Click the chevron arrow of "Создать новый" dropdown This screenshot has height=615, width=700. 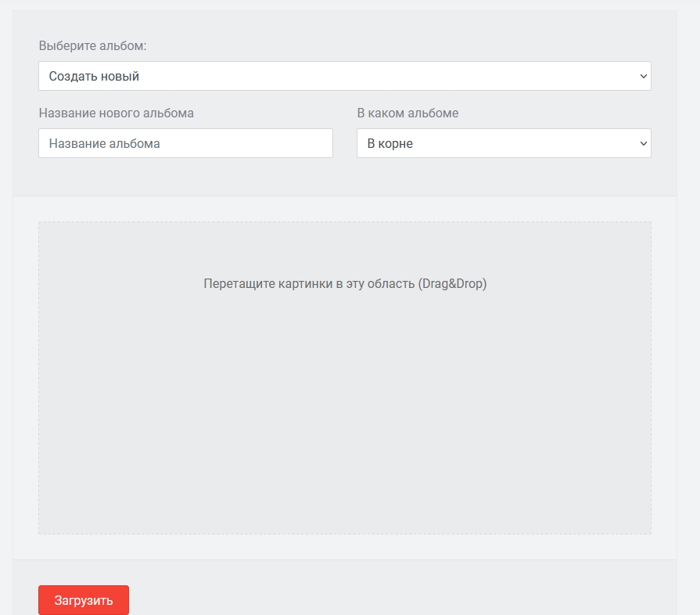(643, 76)
